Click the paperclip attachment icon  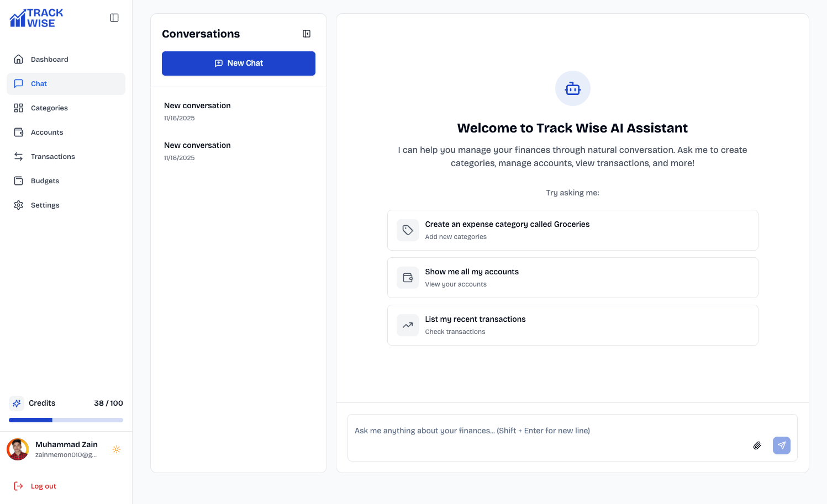[x=757, y=445]
